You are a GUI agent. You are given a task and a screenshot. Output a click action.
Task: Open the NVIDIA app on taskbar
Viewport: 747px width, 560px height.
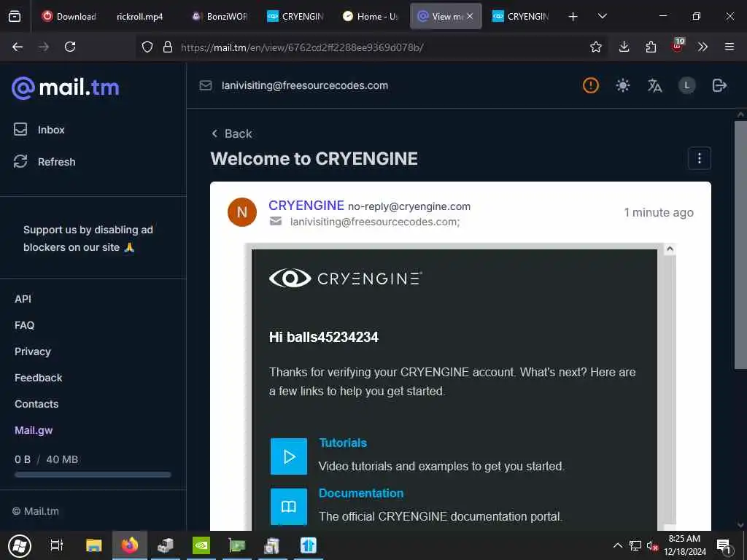[201, 545]
